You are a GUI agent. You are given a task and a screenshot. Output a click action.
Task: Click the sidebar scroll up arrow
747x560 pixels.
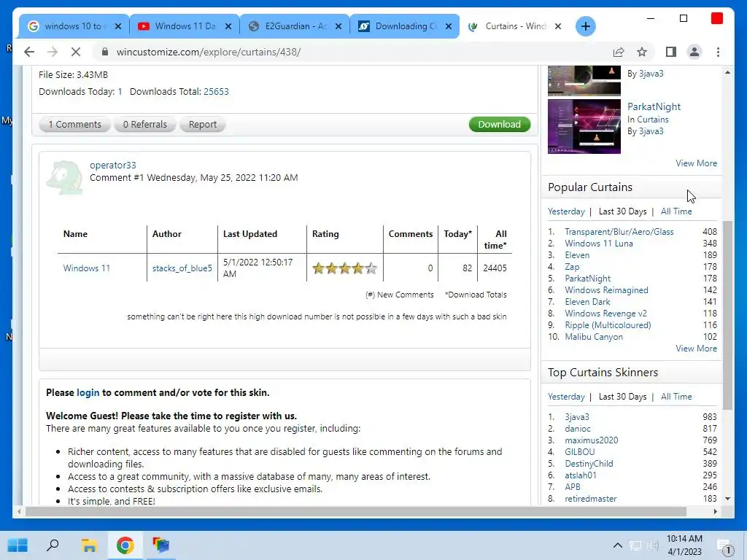[x=727, y=72]
